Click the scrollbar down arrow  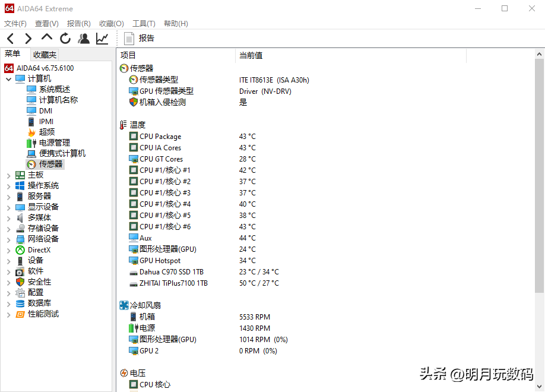[x=539, y=387]
